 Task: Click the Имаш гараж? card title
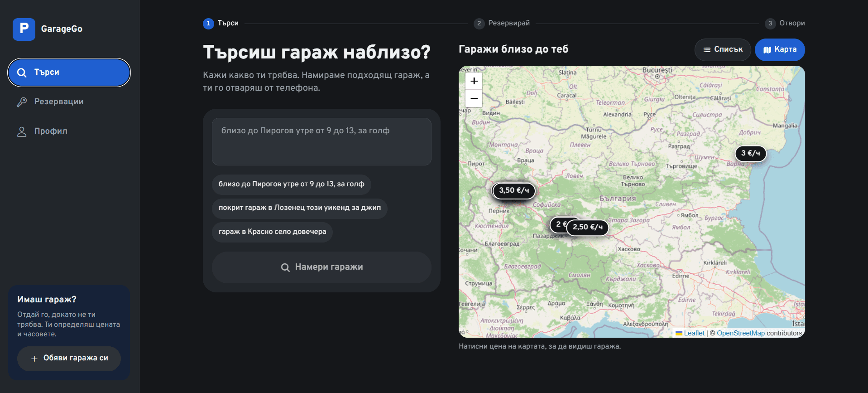47,300
